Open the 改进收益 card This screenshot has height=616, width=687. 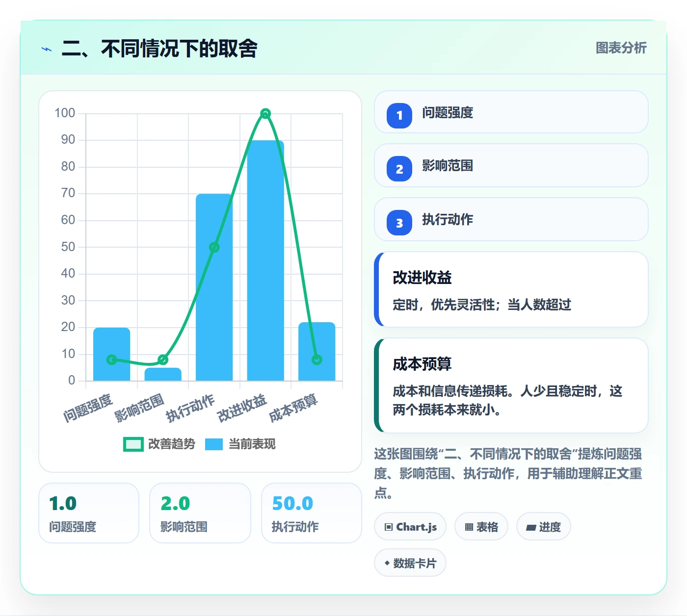(511, 289)
